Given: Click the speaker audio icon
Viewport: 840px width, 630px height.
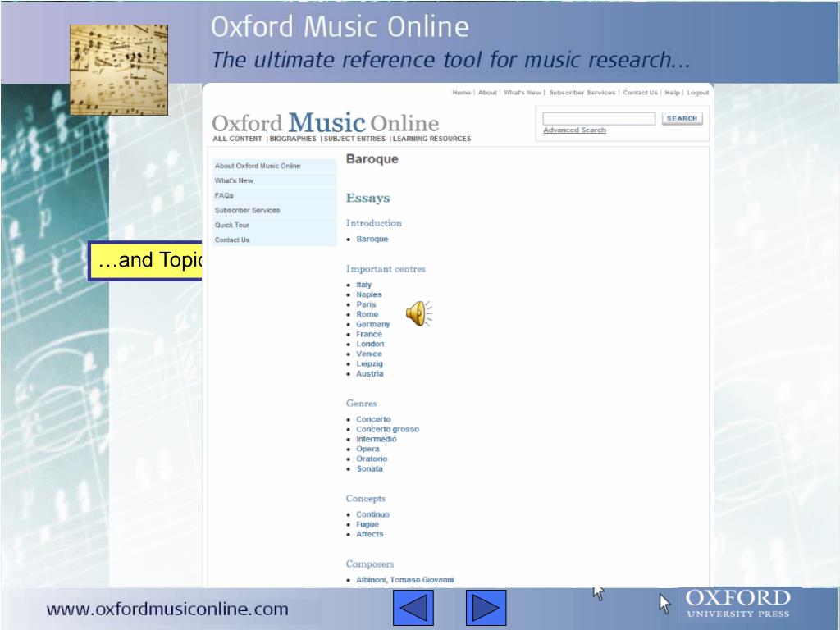Looking at the screenshot, I should pos(418,313).
